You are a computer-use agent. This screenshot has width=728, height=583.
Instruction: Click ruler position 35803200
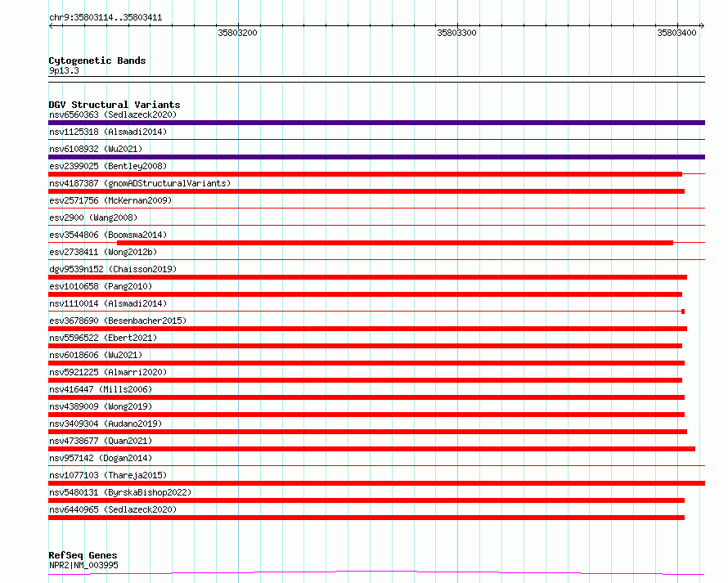237,33
